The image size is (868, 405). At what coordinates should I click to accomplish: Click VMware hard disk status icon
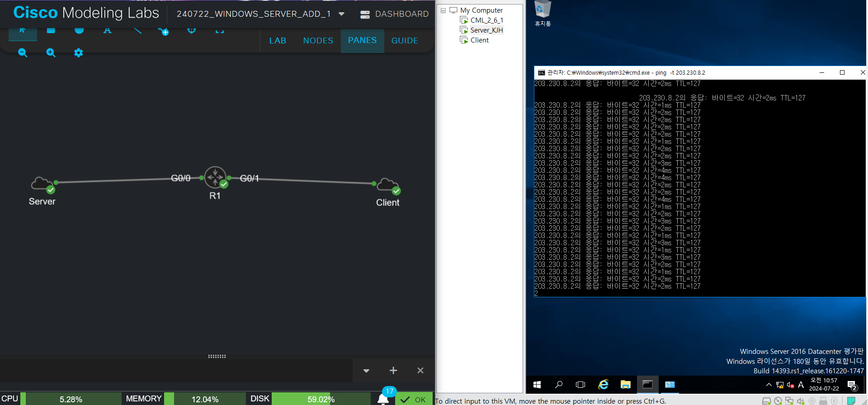pos(767,401)
